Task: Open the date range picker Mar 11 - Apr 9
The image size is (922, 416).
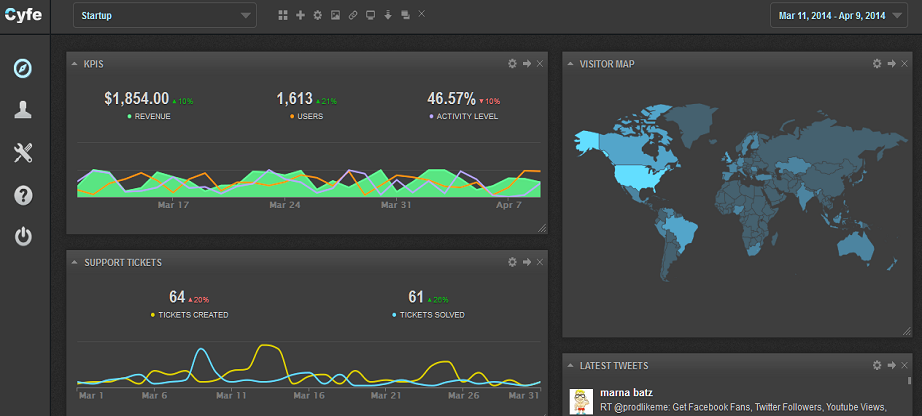Action: coord(840,15)
